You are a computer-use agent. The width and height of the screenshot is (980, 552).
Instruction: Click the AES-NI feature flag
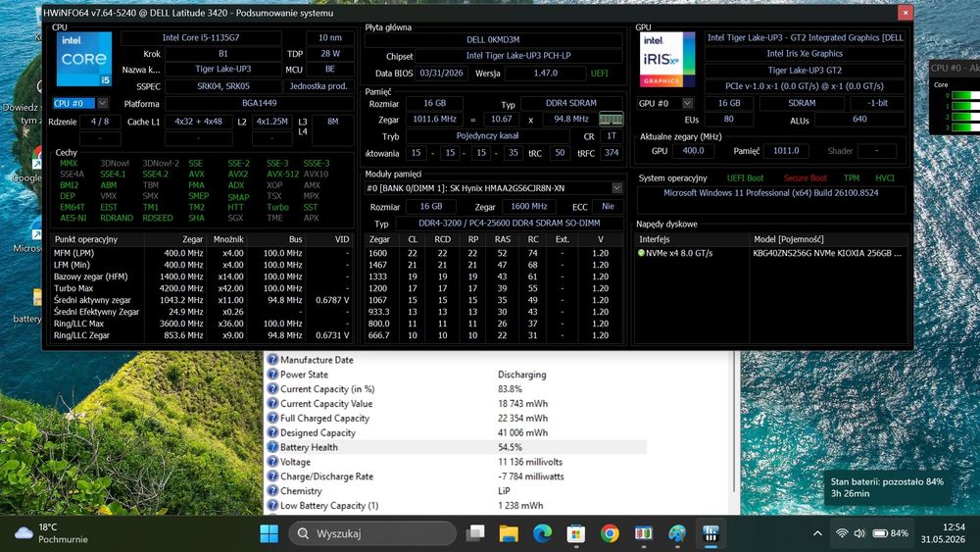tap(73, 219)
